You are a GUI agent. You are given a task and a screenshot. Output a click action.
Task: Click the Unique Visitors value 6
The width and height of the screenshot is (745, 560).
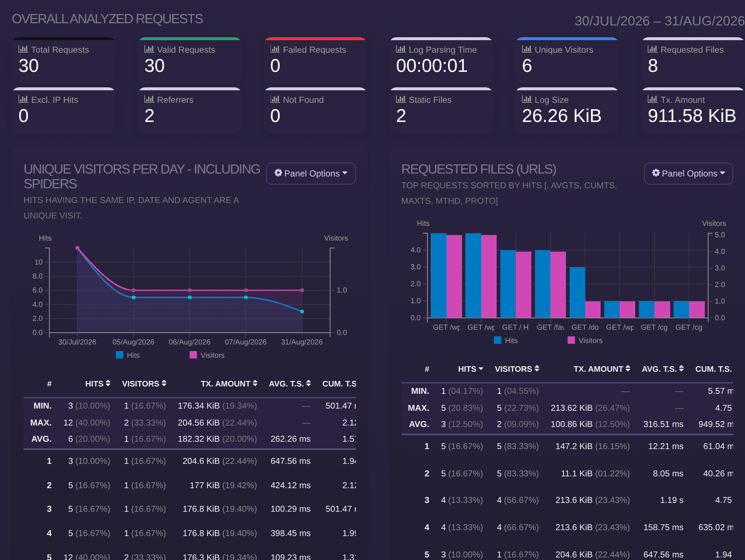[527, 66]
